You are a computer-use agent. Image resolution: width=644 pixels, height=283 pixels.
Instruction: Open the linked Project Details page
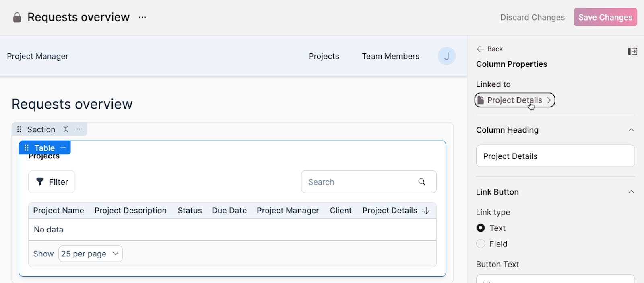(514, 100)
